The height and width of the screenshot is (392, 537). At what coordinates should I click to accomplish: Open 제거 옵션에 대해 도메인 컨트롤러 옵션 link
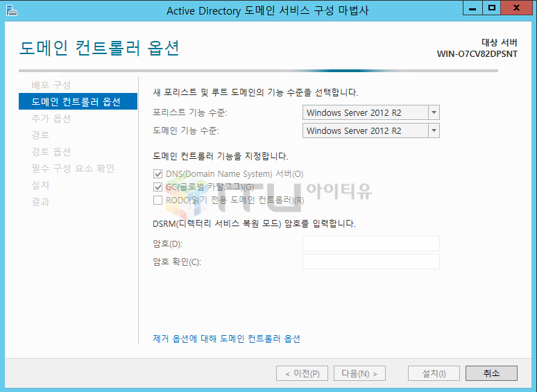click(x=226, y=339)
